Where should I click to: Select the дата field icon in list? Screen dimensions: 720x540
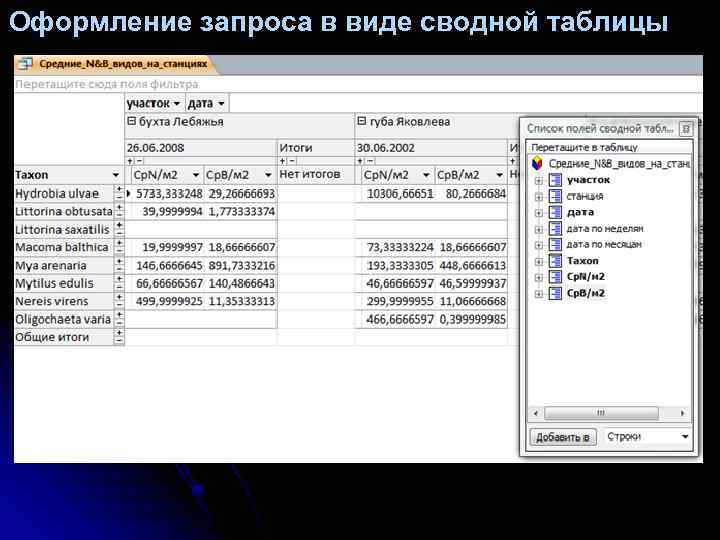[x=555, y=213]
